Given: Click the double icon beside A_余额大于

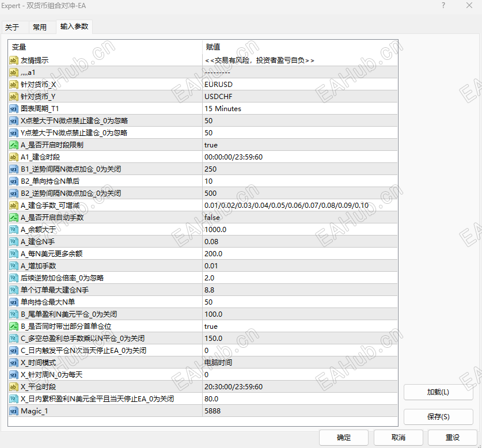Looking at the screenshot, I should click(13, 230).
